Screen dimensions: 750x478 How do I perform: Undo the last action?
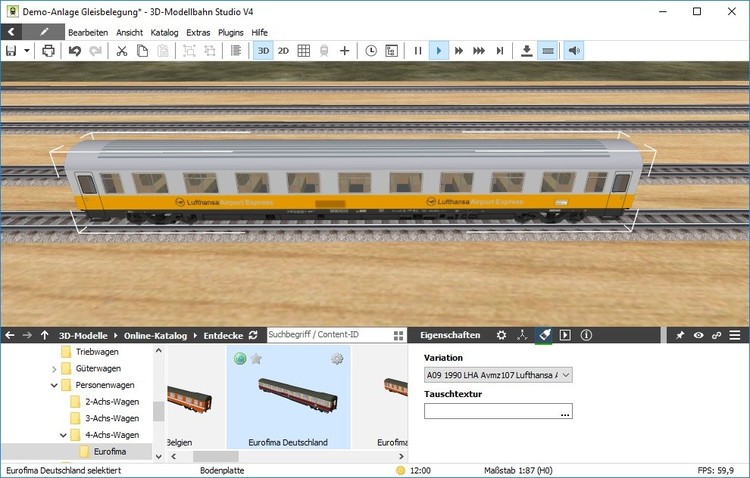pos(75,51)
